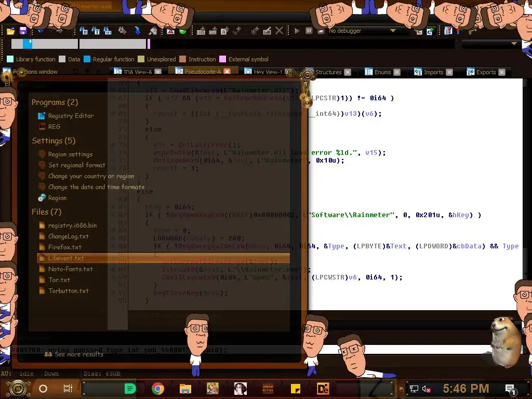This screenshot has width=532, height=399.
Task: Click the 'data' convert toolbar icon
Action: (212, 31)
